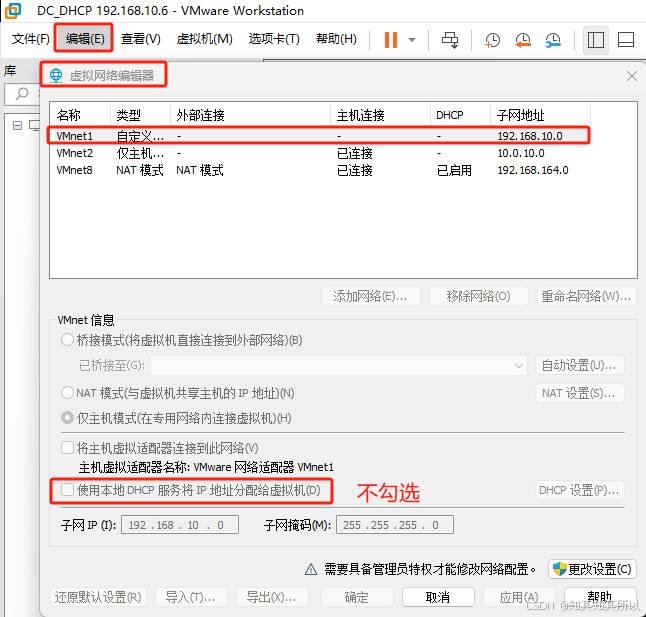Click the 移除网络(O) button
This screenshot has width=646, height=617.
point(478,296)
